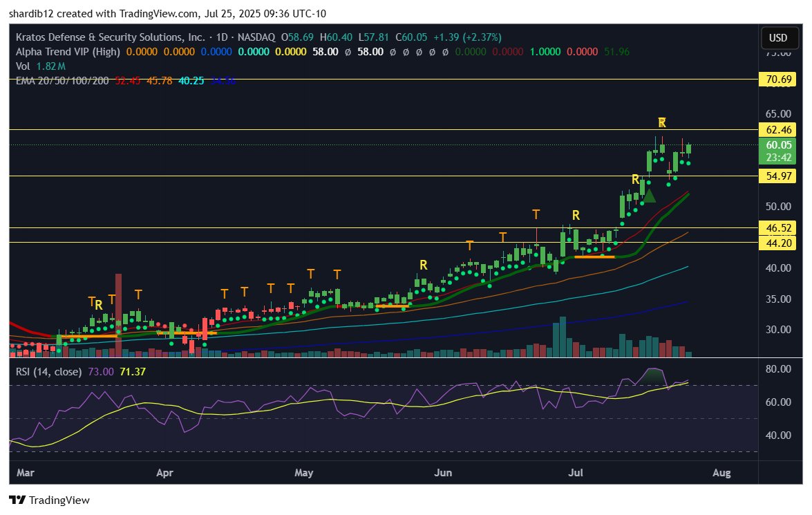Click the Jul label on time axis
The image size is (812, 515).
pyautogui.click(x=576, y=473)
